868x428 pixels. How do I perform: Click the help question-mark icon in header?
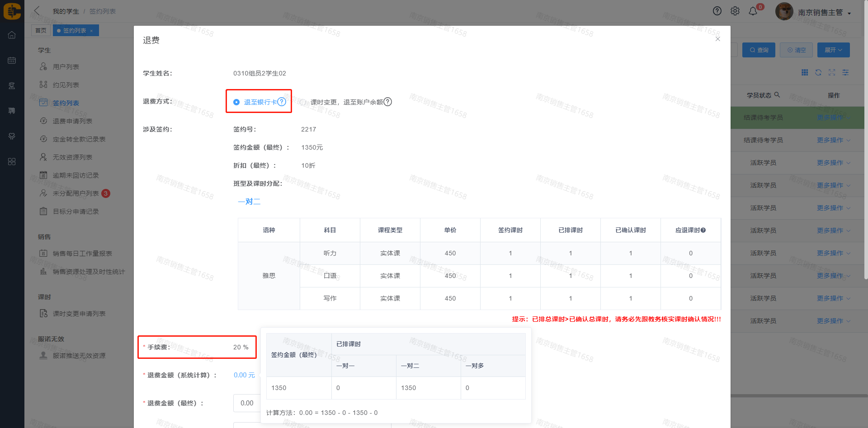coord(717,11)
